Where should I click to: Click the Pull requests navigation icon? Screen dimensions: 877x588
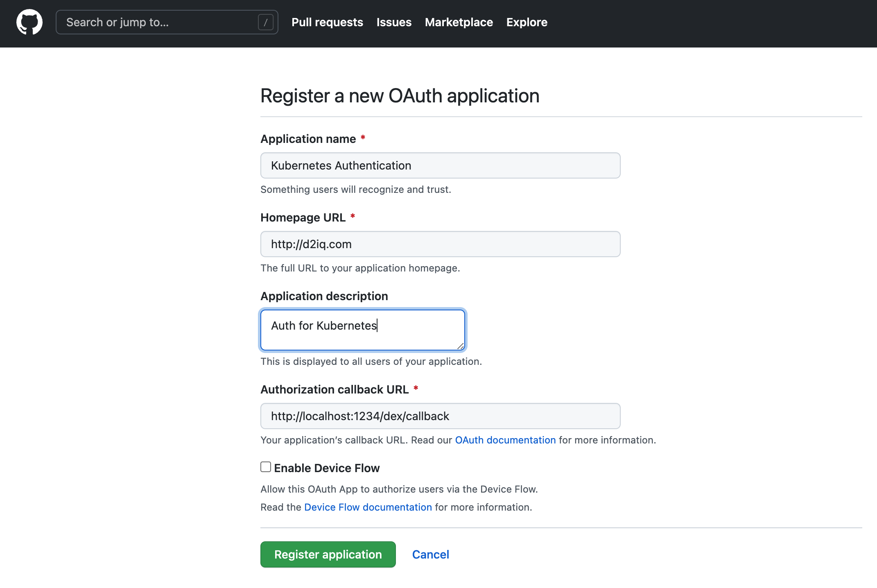coord(327,22)
